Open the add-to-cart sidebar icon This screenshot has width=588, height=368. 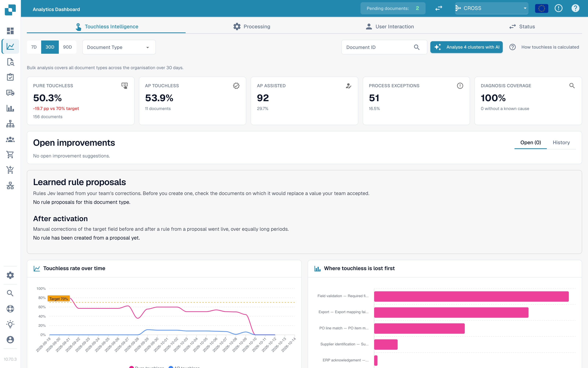click(10, 170)
